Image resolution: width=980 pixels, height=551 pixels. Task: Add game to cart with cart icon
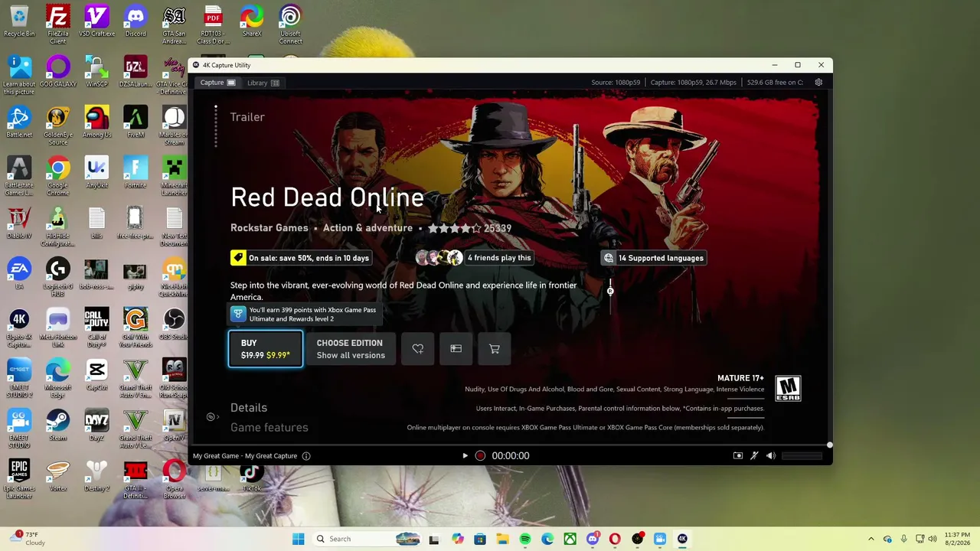click(x=495, y=349)
